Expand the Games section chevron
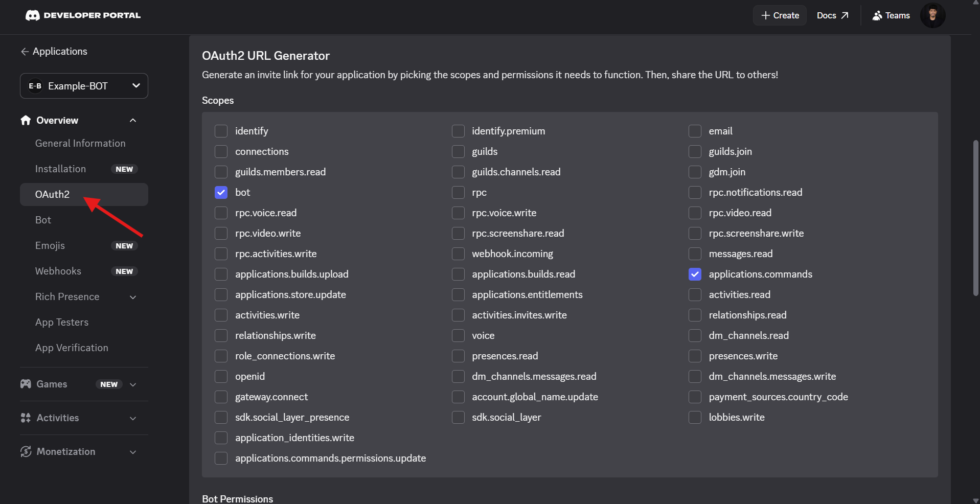Viewport: 980px width, 504px height. 133,384
